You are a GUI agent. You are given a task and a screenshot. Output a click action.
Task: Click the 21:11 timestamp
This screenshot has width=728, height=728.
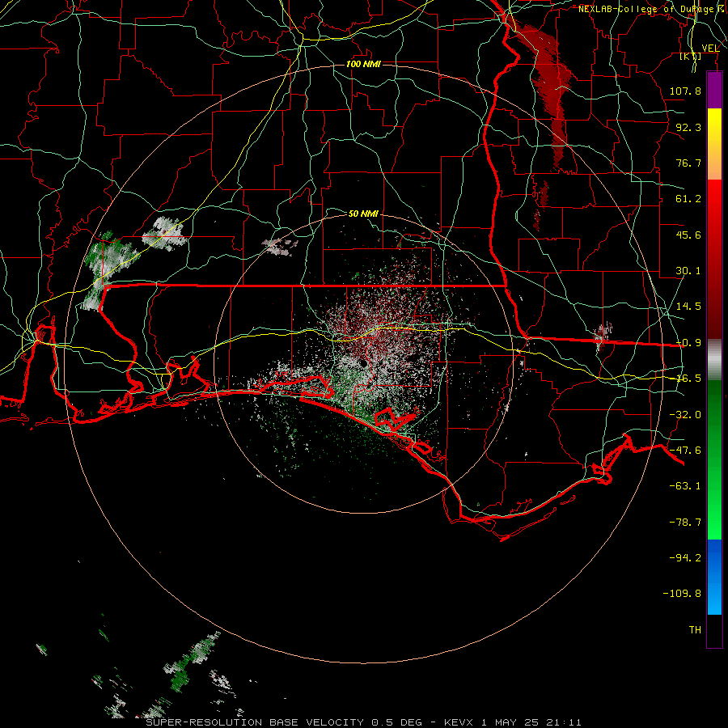564,722
